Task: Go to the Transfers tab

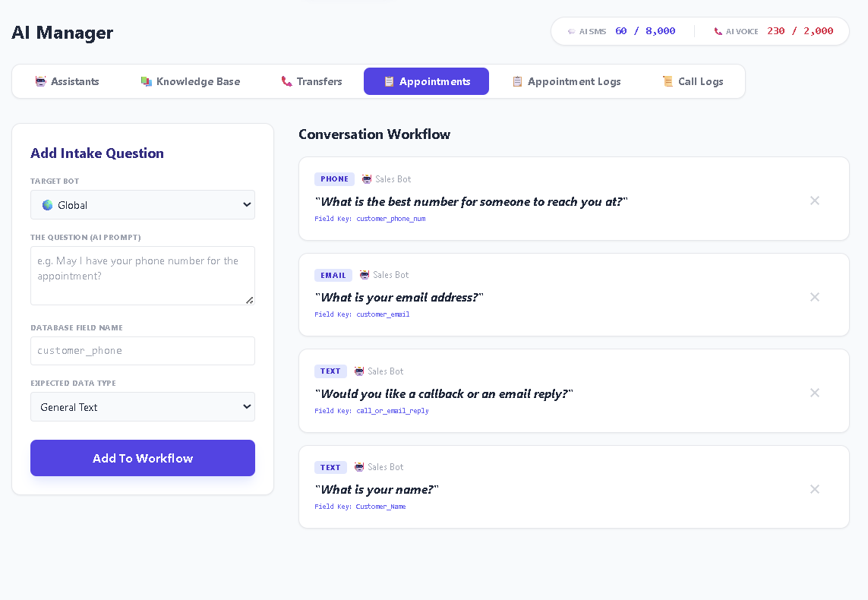Action: point(311,81)
